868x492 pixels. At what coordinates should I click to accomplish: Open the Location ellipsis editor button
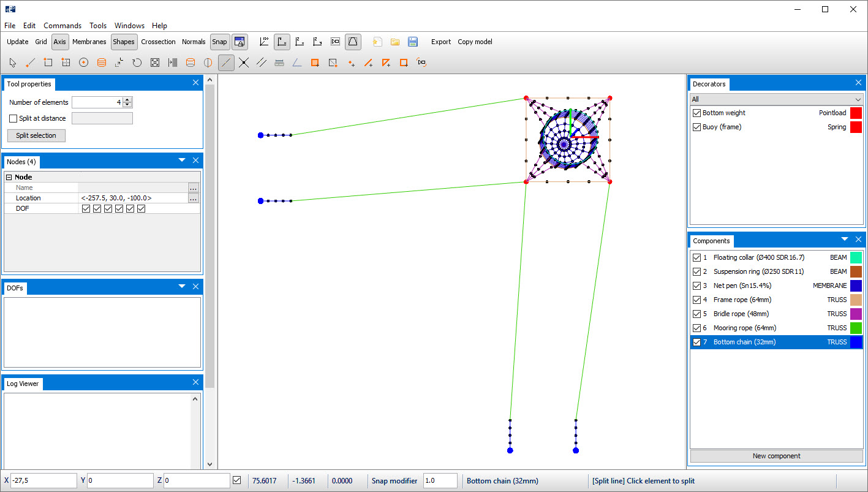194,199
